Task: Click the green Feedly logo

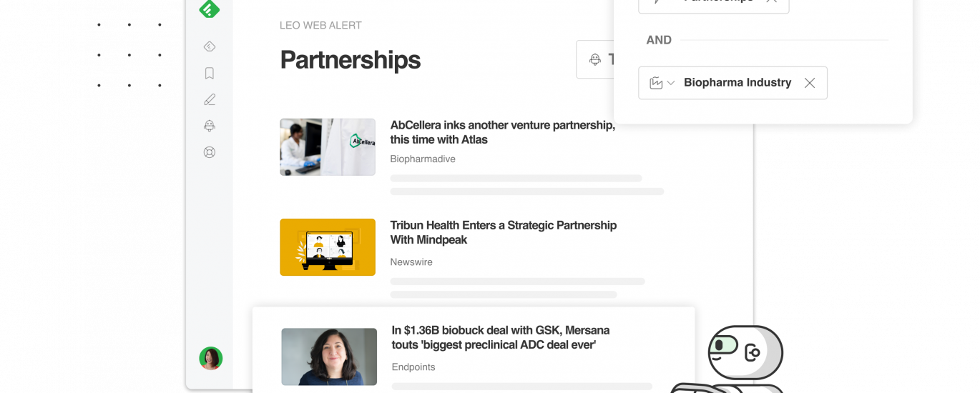Action: pos(209,8)
